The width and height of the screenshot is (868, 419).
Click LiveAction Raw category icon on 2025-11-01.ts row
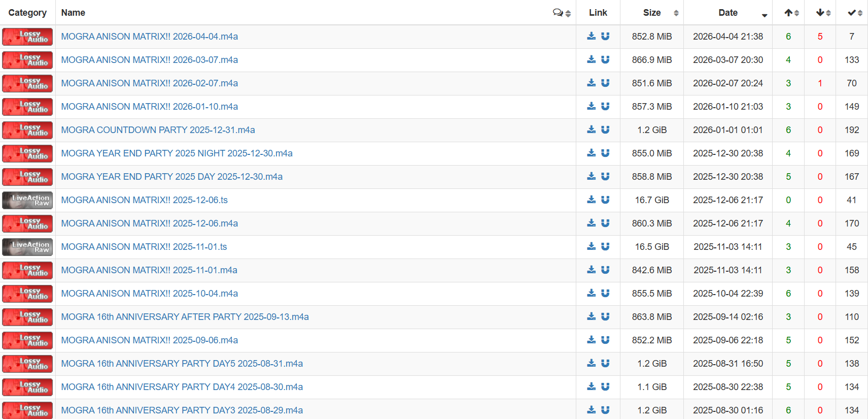coord(27,247)
